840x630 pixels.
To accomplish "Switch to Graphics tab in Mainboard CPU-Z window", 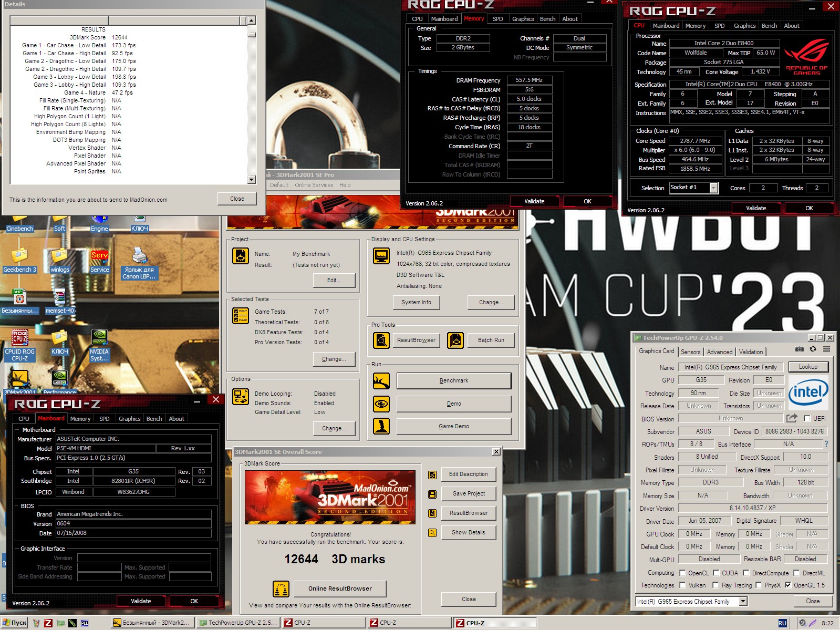I will coord(129,419).
